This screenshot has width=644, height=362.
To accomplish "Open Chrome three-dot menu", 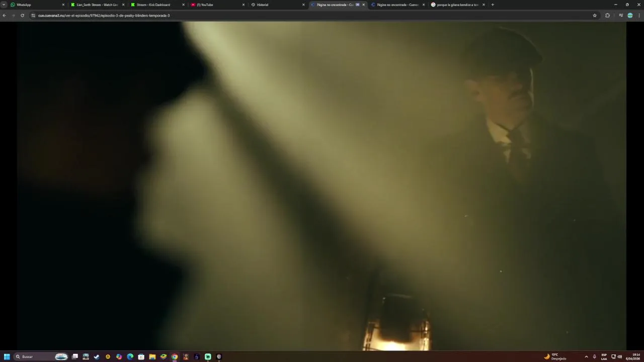I will (x=639, y=16).
